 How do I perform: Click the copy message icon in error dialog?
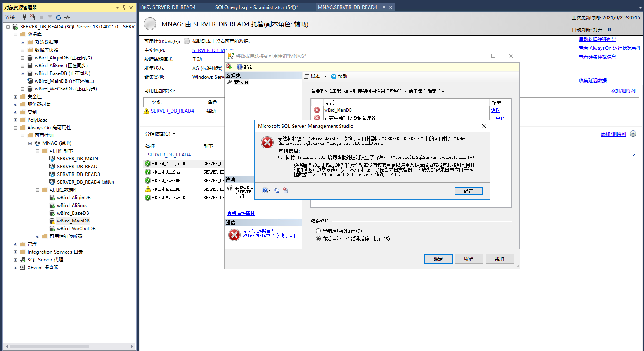[276, 190]
